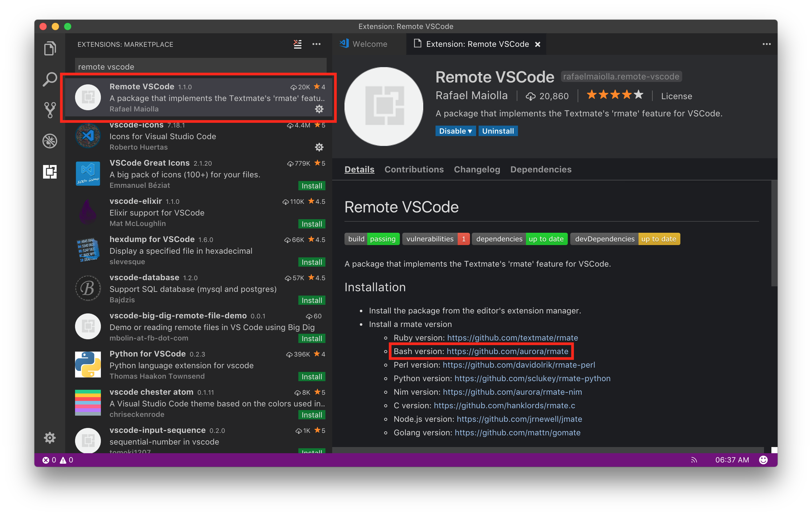Open the Changelog tab
The width and height of the screenshot is (812, 516).
point(476,169)
